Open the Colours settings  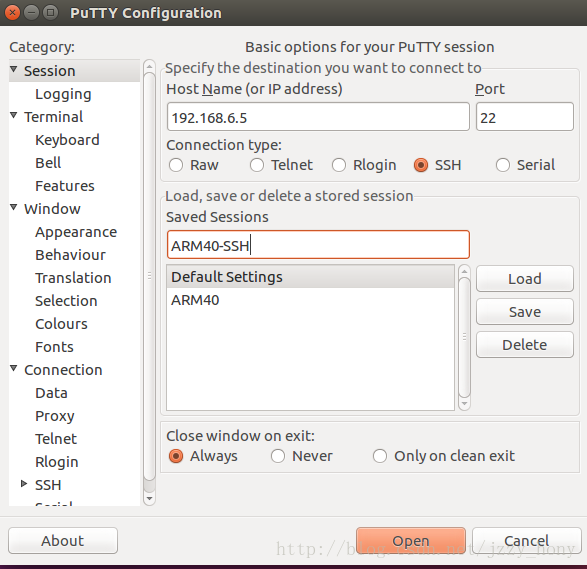coord(61,324)
